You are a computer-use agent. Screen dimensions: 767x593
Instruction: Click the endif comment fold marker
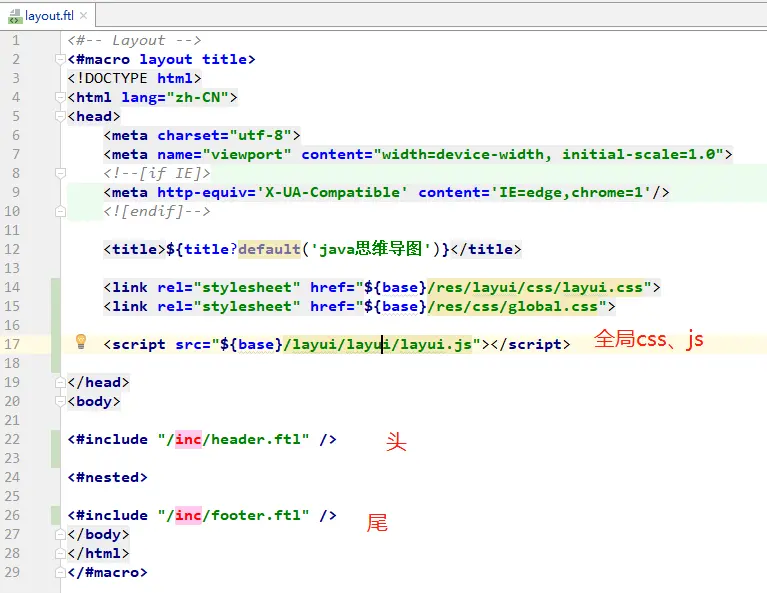(60, 211)
